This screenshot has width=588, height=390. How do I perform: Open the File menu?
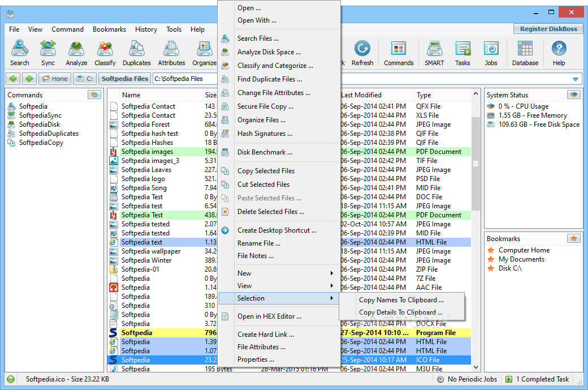[x=14, y=29]
